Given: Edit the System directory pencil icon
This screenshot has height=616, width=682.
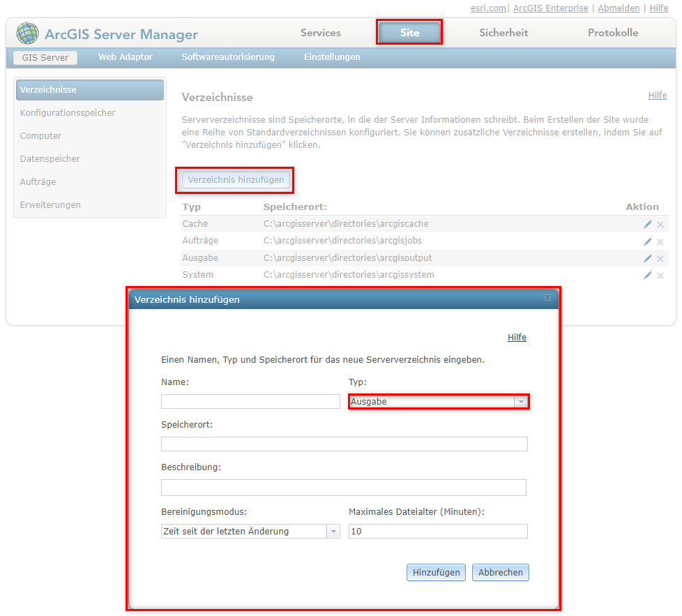Looking at the screenshot, I should point(648,275).
